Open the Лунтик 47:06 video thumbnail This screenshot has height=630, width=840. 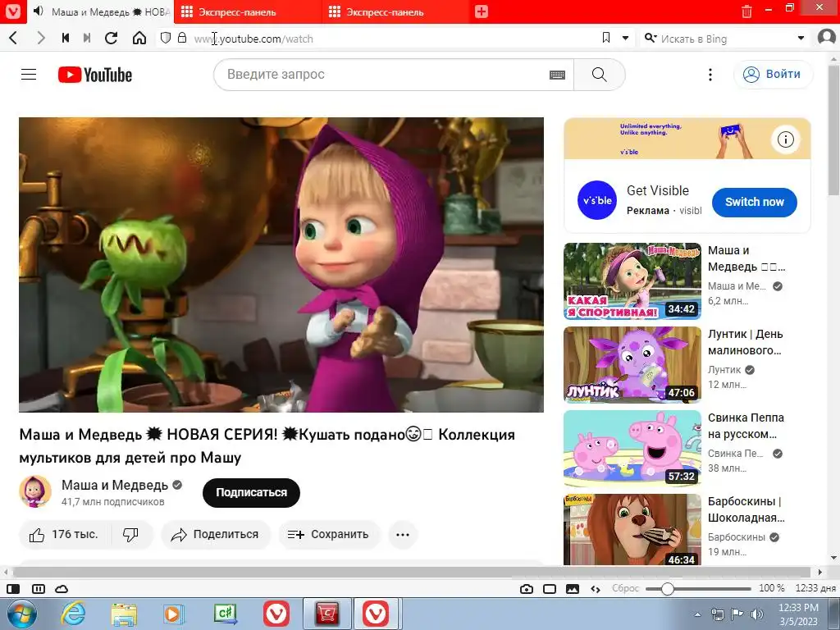pos(632,365)
